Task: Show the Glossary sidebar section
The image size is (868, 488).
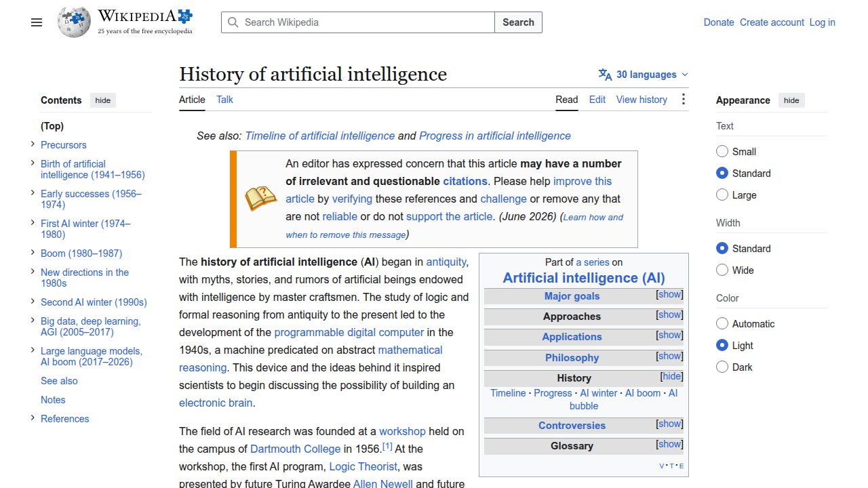Action: click(670, 444)
